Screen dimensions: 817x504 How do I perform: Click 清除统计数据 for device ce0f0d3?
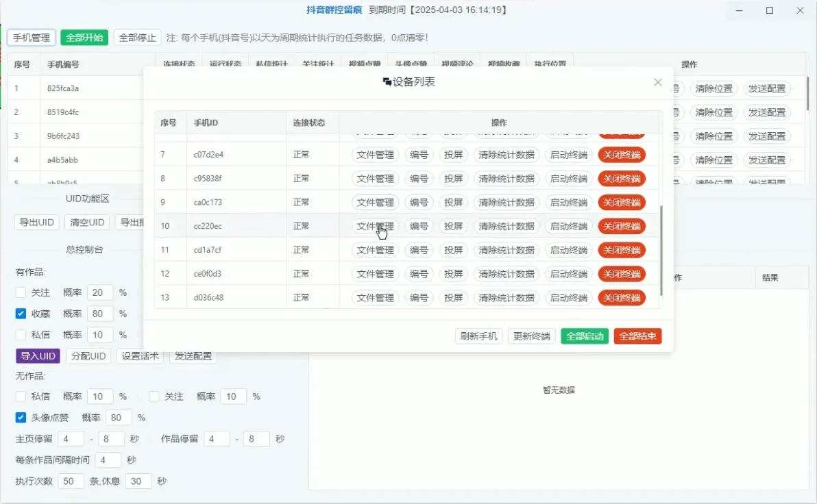pyautogui.click(x=507, y=274)
